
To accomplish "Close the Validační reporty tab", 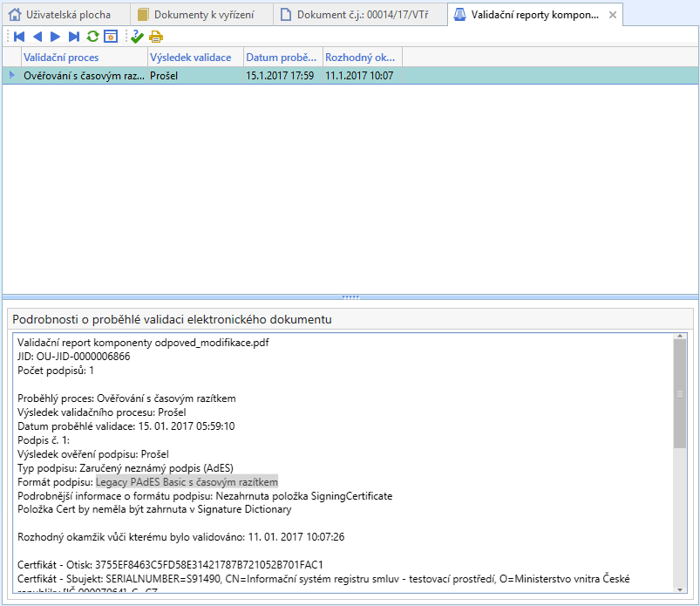I will point(613,15).
